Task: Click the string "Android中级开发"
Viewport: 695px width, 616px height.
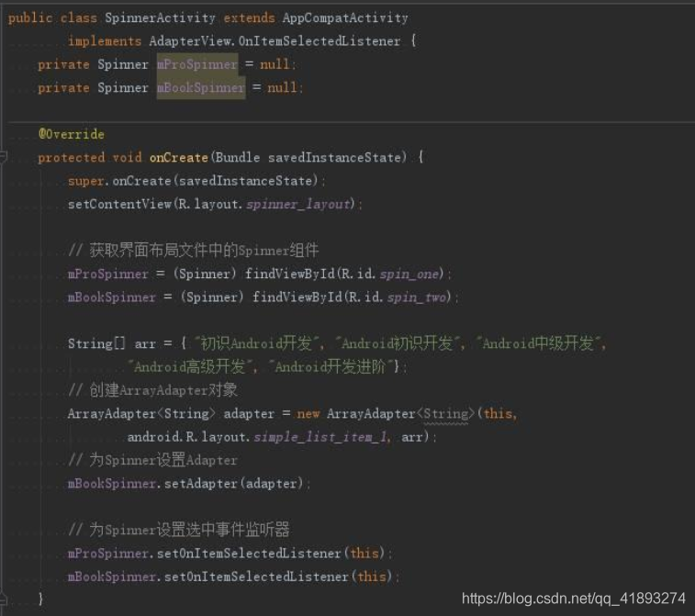Action: (x=538, y=344)
